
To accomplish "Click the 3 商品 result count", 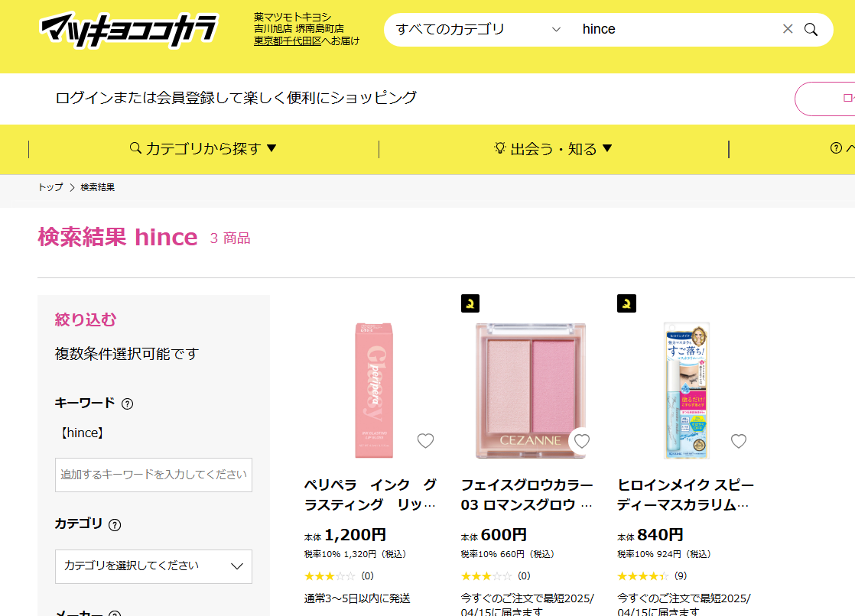I will coord(230,238).
